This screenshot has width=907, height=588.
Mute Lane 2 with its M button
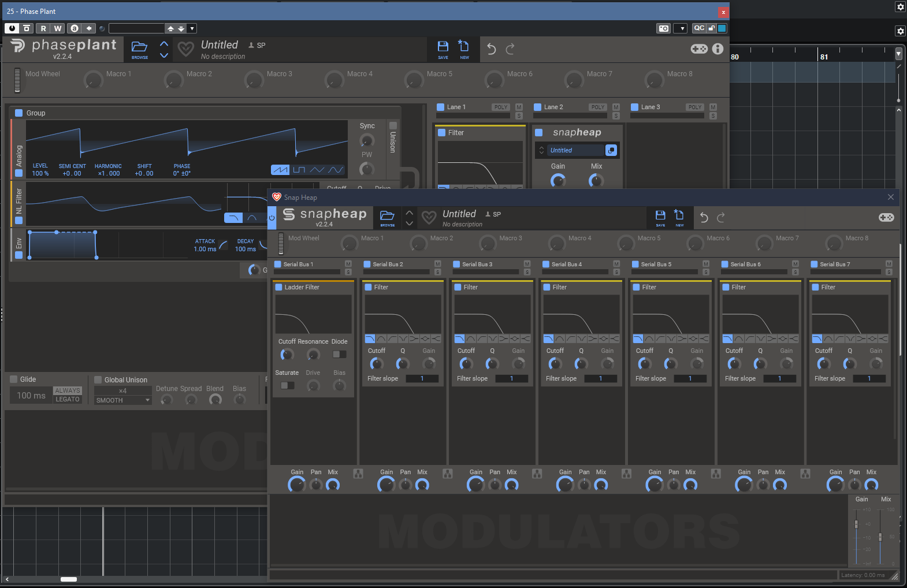point(616,107)
